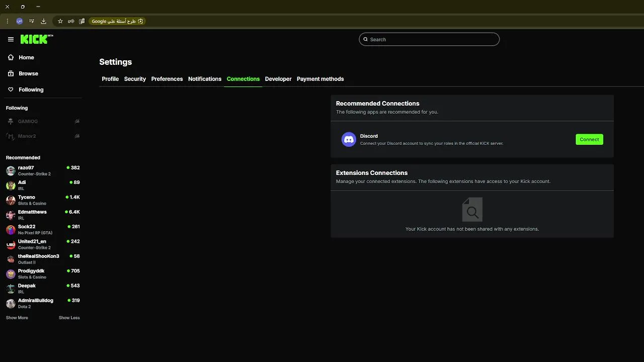Open Browse in the sidebar
644x362 pixels.
tap(28, 73)
